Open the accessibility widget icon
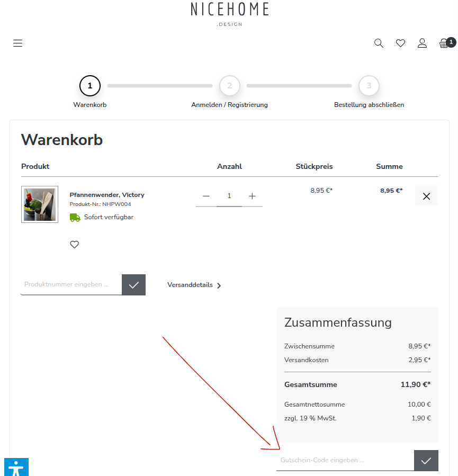458x476 pixels. point(16,468)
